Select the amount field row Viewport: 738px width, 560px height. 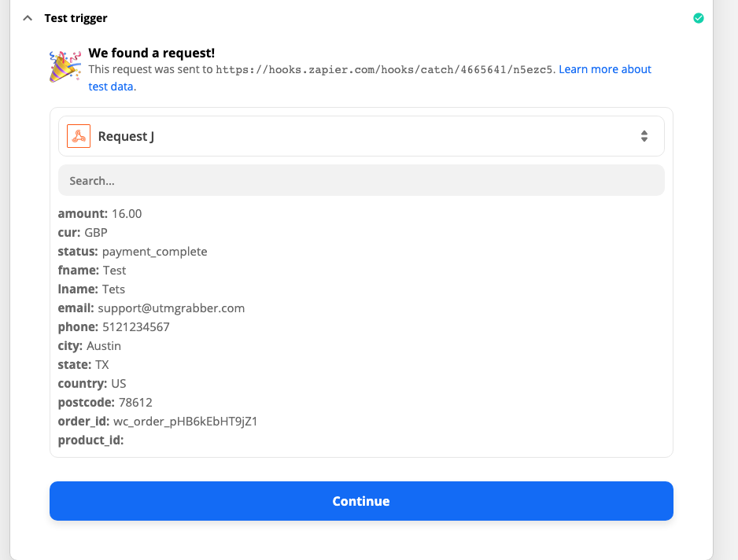[x=100, y=213]
